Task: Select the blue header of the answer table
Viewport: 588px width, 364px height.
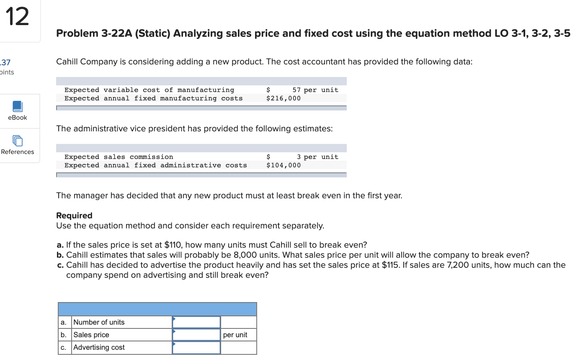Action: [157, 309]
